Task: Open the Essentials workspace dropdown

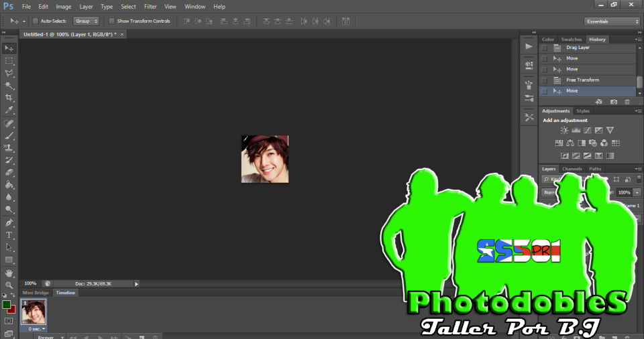Action: click(x=612, y=21)
